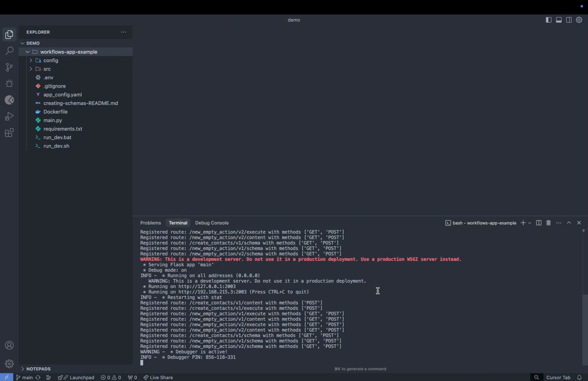Open the Search view in activity bar

tap(9, 51)
